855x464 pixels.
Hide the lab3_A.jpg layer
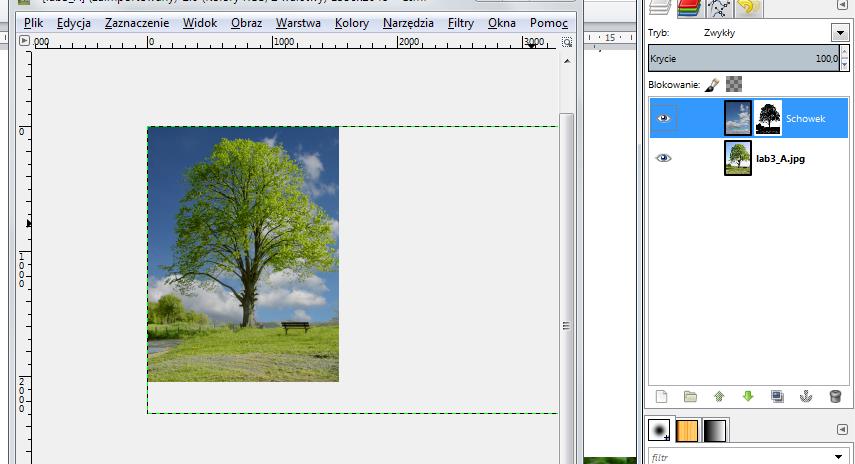click(663, 158)
